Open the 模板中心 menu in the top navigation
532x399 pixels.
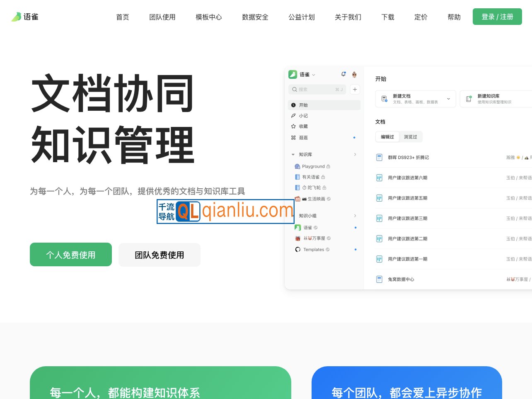coord(209,17)
